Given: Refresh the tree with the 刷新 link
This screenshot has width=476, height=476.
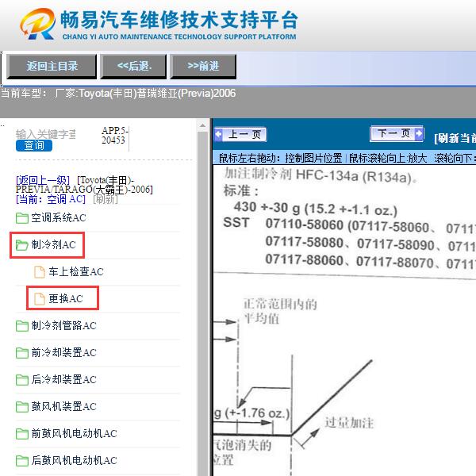Looking at the screenshot, I should point(106,199).
